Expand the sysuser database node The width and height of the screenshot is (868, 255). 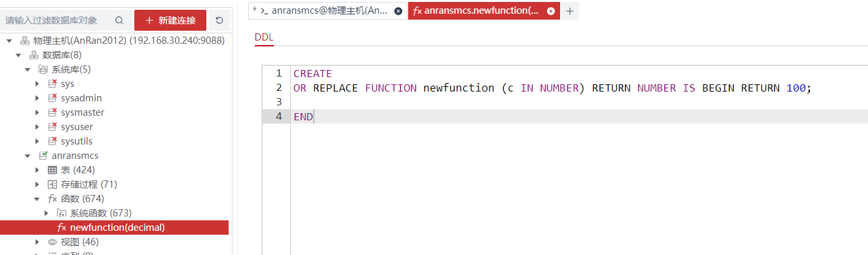tap(37, 127)
